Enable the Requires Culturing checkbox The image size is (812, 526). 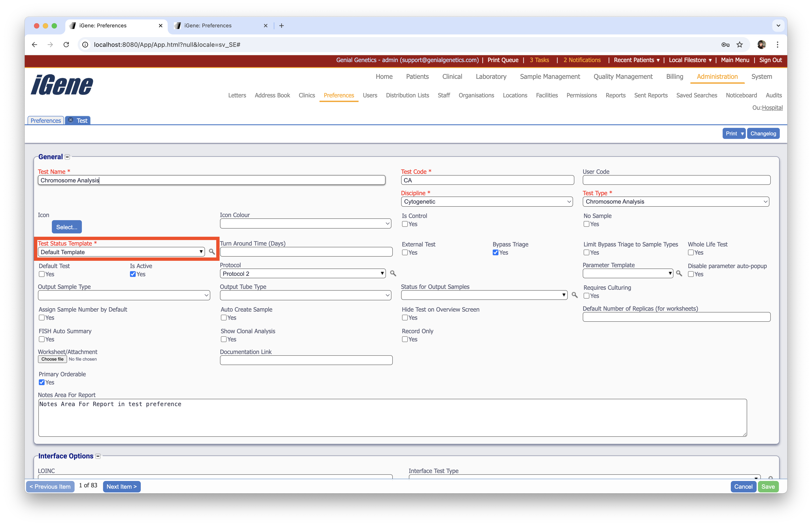click(586, 296)
